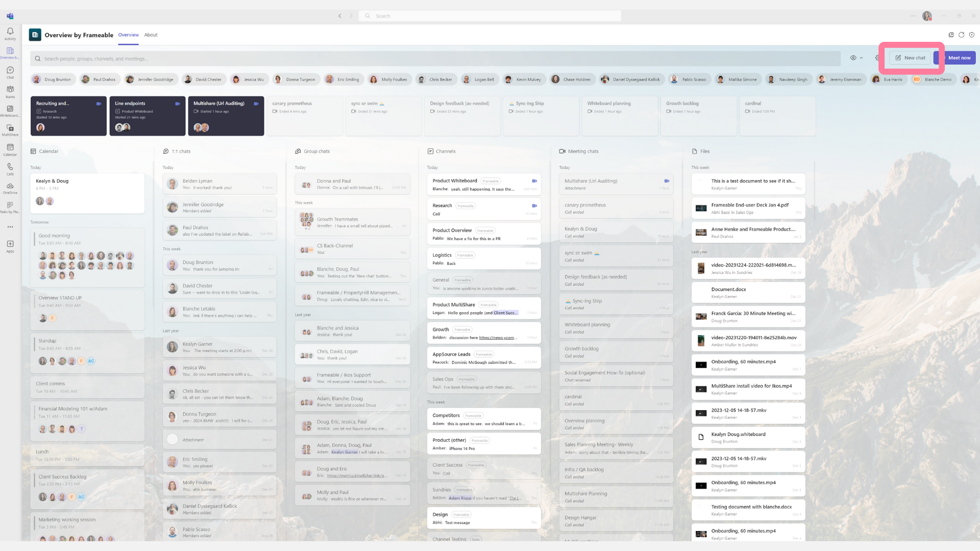Click the New chat button
Viewport: 980px width, 551px height.
click(x=911, y=58)
